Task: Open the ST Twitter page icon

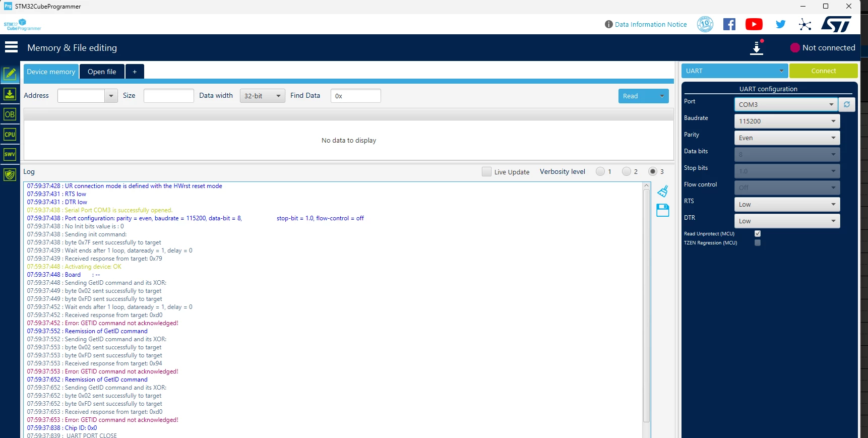Action: pyautogui.click(x=781, y=24)
